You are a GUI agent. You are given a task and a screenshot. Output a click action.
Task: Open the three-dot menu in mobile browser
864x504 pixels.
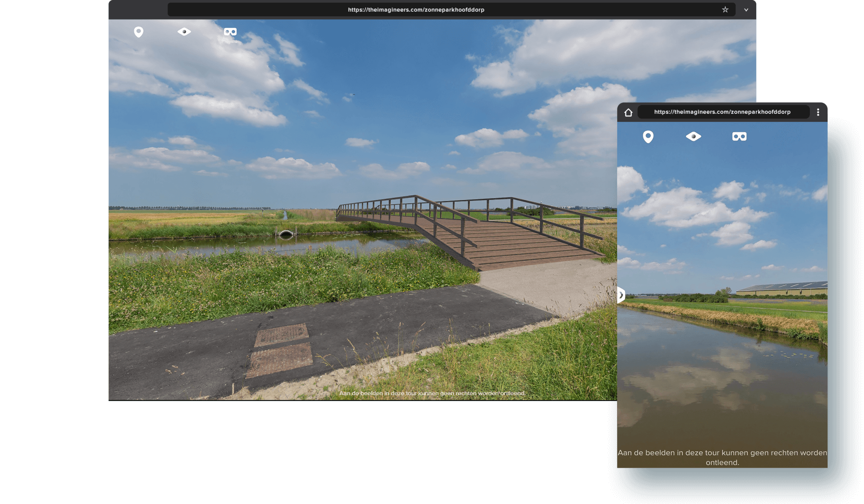pos(818,112)
